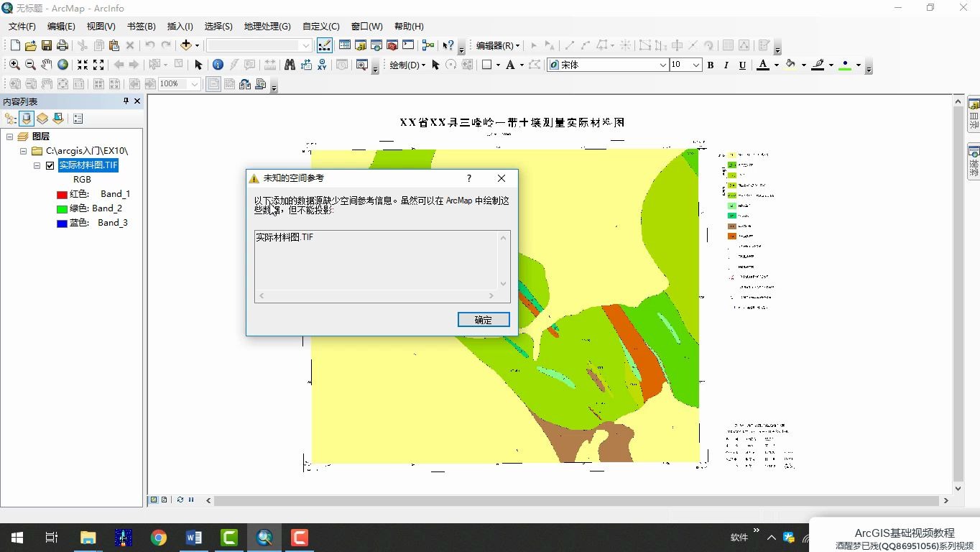Screen dimensions: 980x552
Task: Click the font color A swatch
Action: point(763,65)
